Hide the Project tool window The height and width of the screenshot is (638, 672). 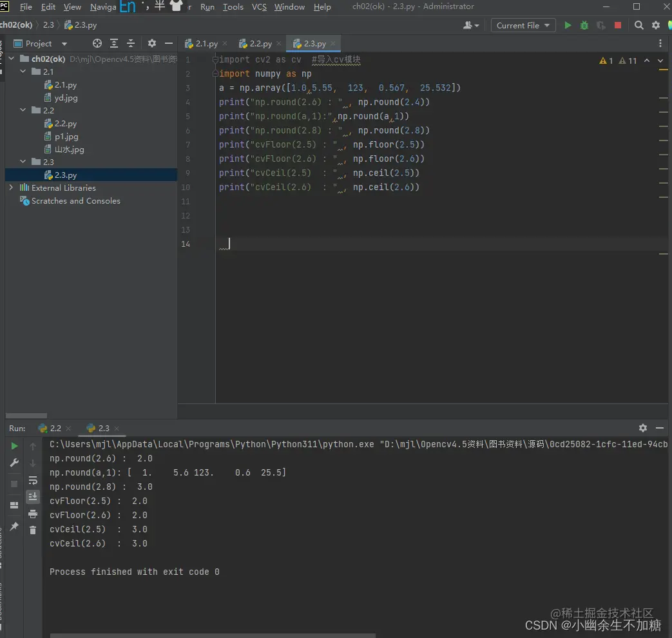pos(169,43)
